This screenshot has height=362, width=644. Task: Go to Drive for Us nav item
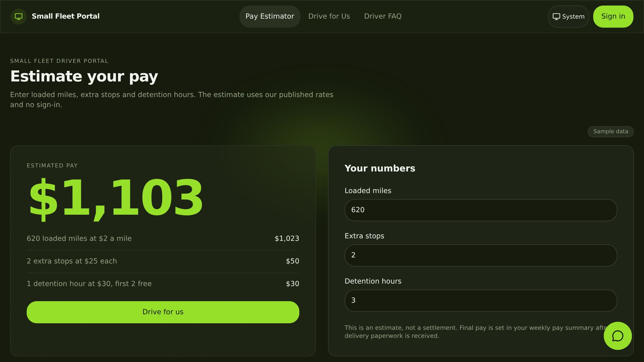[x=329, y=16]
